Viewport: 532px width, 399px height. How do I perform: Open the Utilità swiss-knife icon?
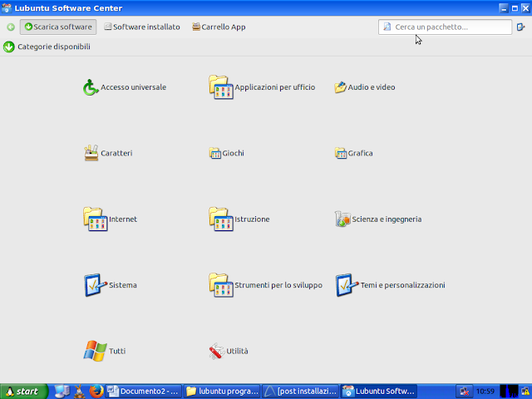coord(217,351)
